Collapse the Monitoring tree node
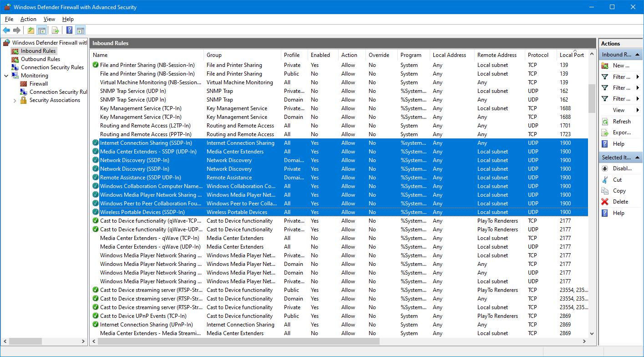The height and width of the screenshot is (357, 644). (x=6, y=76)
